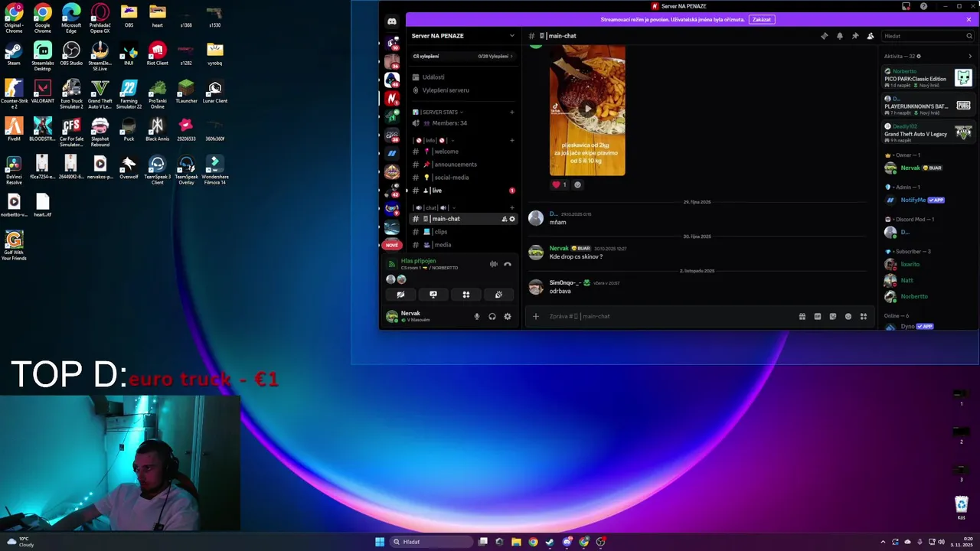Expand the Server NA PENAZE header dropdown
This screenshot has width=980, height=551.
pos(512,36)
